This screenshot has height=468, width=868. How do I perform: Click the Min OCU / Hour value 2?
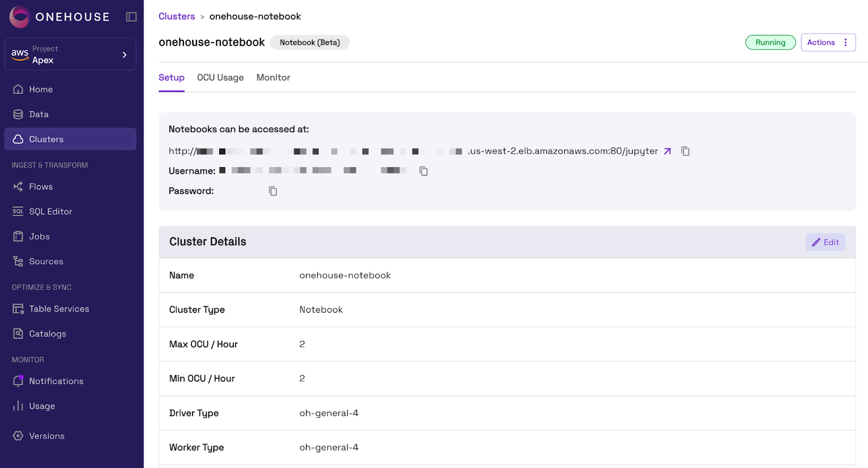point(302,378)
